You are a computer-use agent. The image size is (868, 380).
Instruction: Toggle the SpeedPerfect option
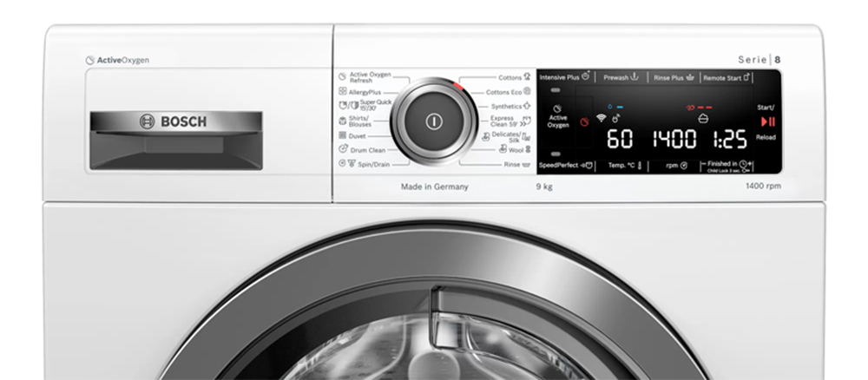click(x=566, y=166)
